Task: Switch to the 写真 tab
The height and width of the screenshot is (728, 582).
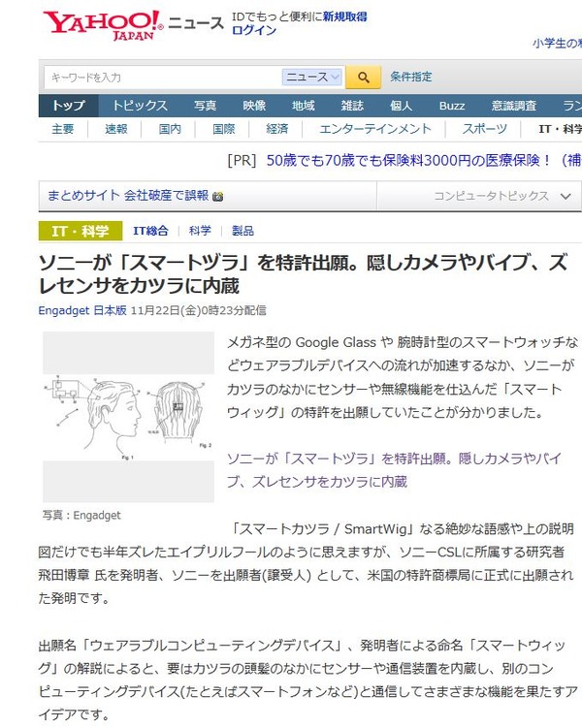Action: (x=205, y=106)
